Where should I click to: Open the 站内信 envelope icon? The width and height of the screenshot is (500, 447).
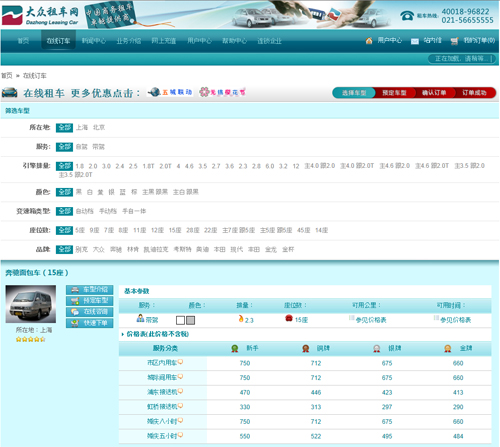(x=415, y=41)
